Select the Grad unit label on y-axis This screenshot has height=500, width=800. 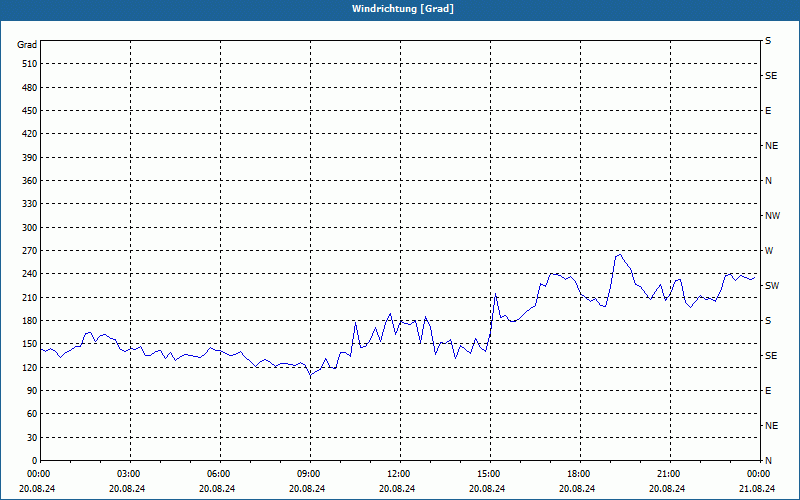point(27,45)
